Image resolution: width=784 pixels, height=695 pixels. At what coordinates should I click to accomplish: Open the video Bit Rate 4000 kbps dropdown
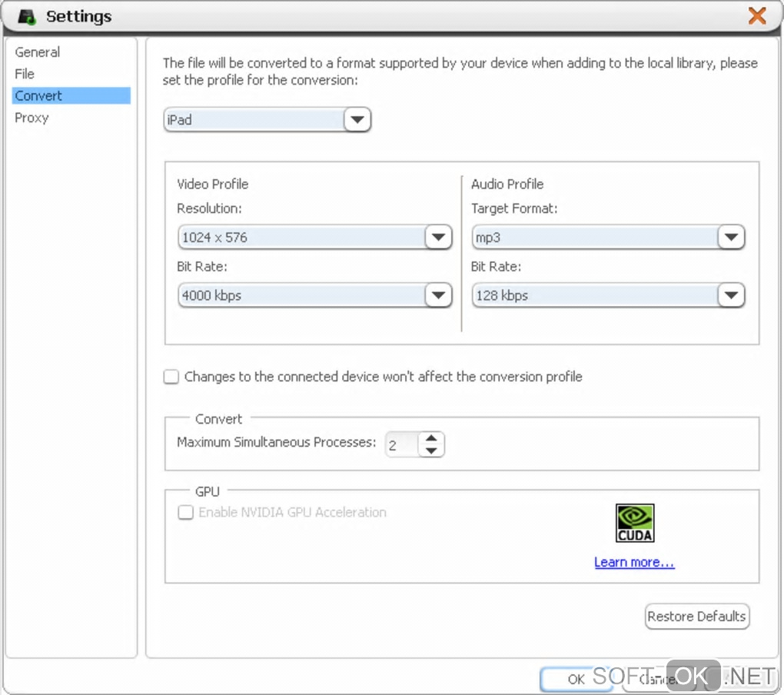tap(438, 295)
